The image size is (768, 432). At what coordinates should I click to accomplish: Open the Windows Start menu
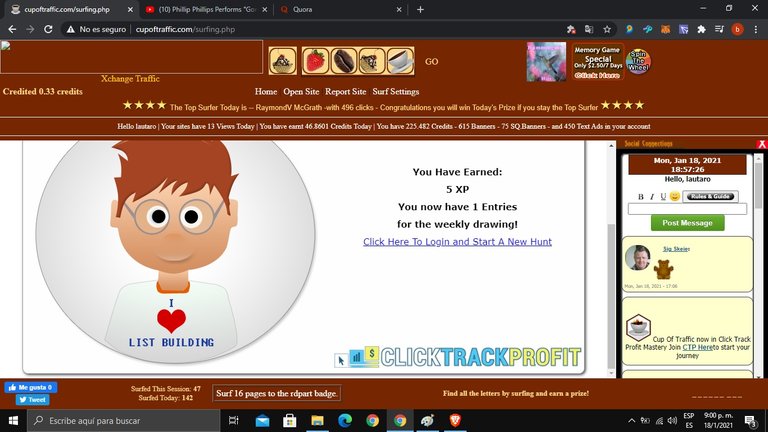pyautogui.click(x=13, y=420)
